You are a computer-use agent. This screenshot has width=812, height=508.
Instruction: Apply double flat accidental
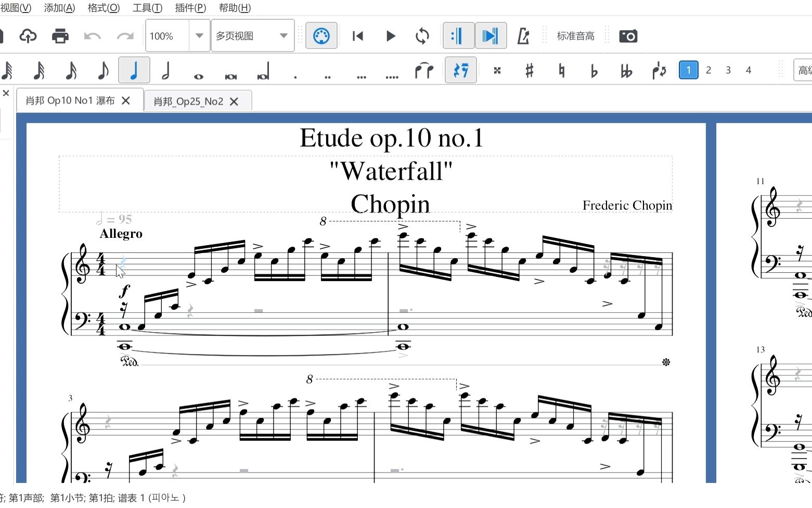coord(626,70)
